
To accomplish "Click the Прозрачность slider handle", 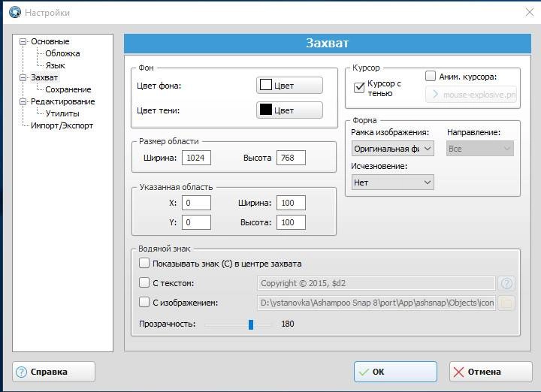I will (x=251, y=324).
